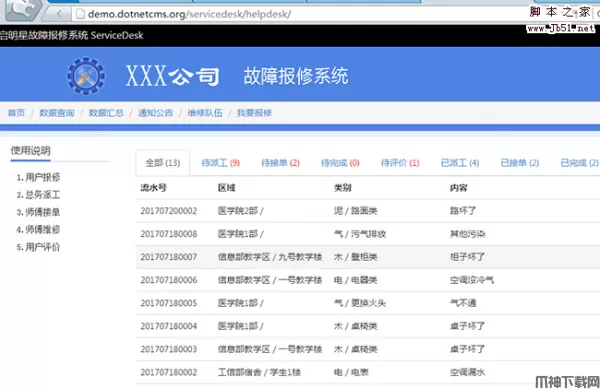Screen dimensions: 600x389
Task: Open the 我要报修 navigation link
Action: coord(254,113)
